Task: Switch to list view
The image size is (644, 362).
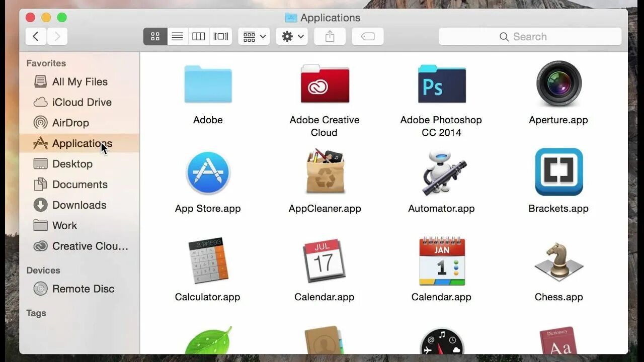Action: [178, 37]
